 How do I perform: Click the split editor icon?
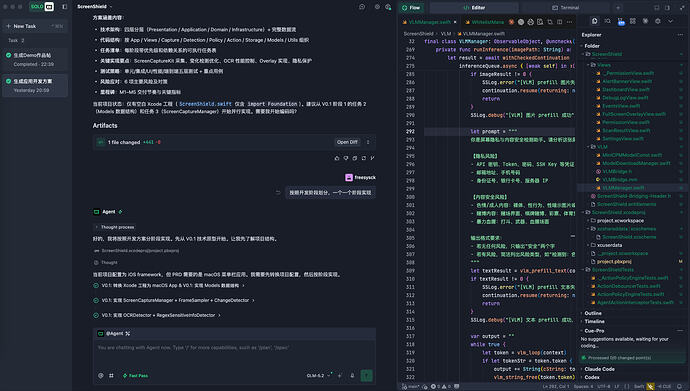click(559, 22)
